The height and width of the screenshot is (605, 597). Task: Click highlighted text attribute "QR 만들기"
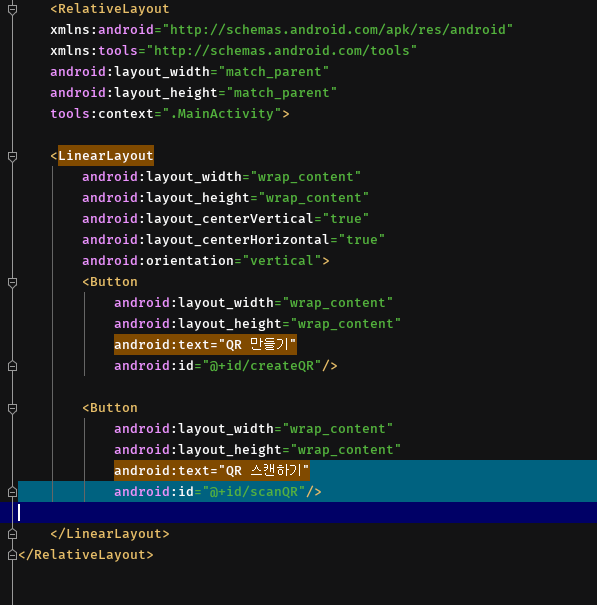(205, 345)
